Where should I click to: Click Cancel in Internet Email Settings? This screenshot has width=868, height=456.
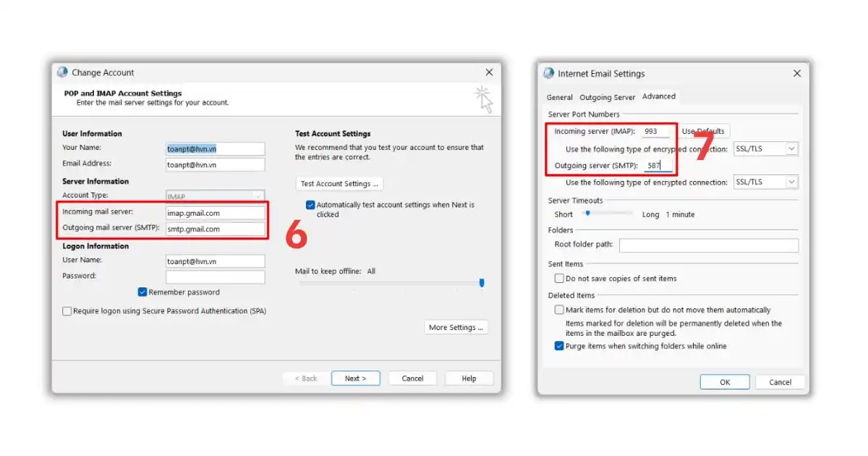780,382
